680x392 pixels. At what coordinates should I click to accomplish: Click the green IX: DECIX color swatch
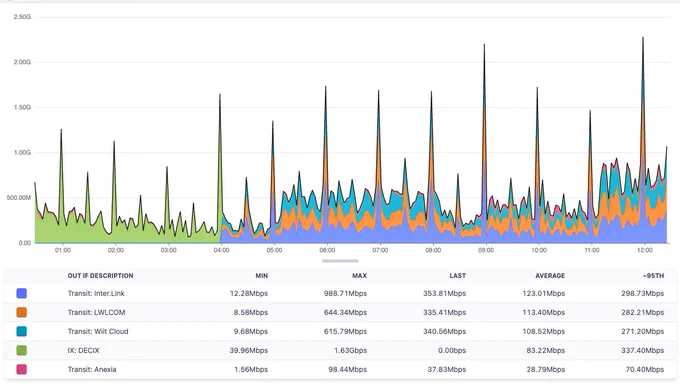point(21,351)
